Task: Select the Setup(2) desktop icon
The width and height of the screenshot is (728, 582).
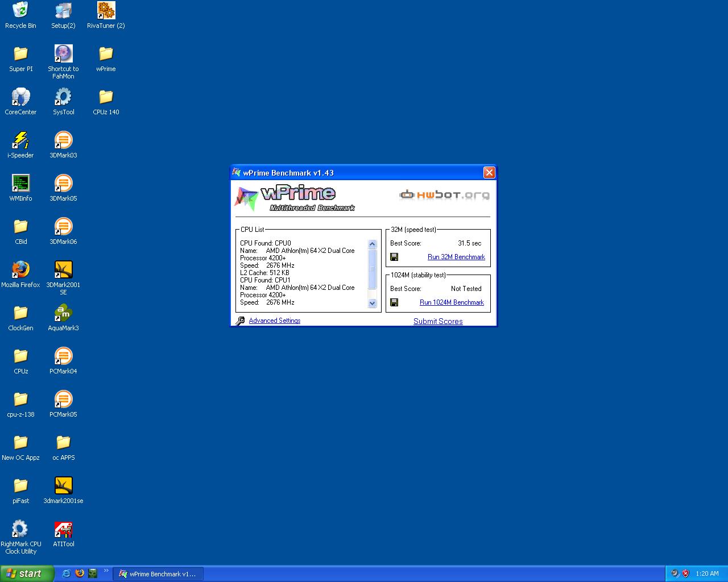Action: (x=63, y=10)
